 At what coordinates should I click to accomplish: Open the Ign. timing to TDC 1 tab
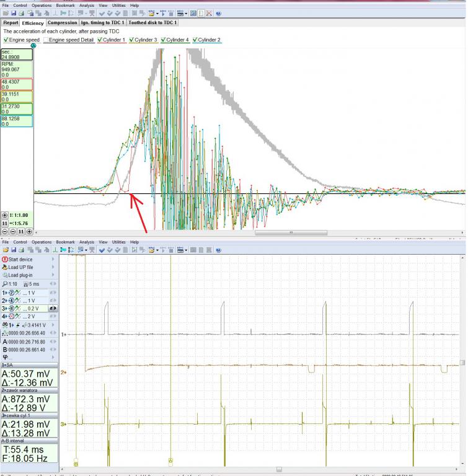[x=102, y=23]
